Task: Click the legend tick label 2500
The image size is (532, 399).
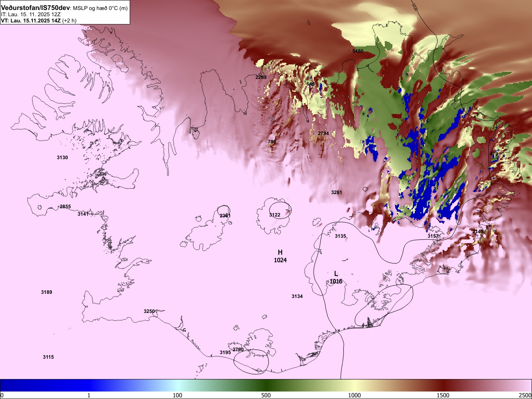Action: coord(525,395)
